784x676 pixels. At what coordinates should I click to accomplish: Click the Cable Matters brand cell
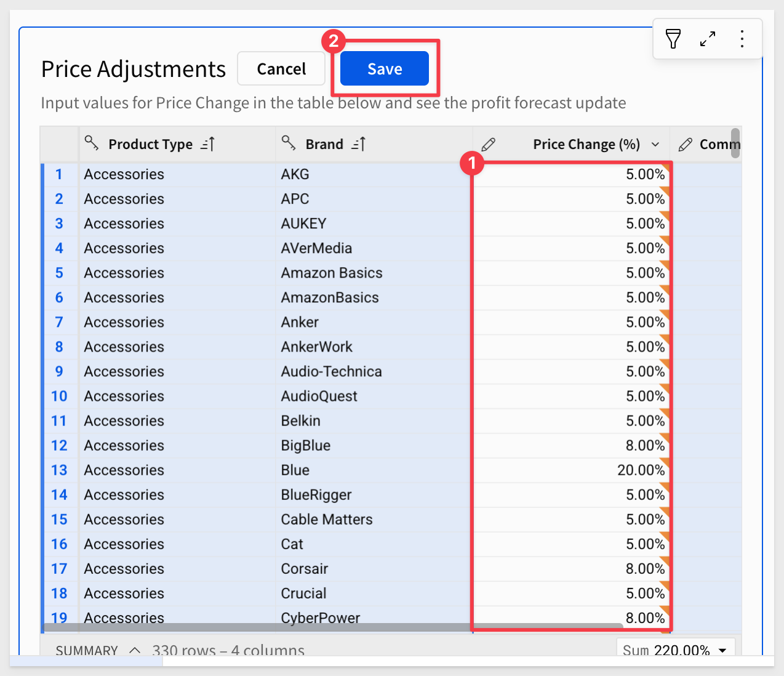374,519
